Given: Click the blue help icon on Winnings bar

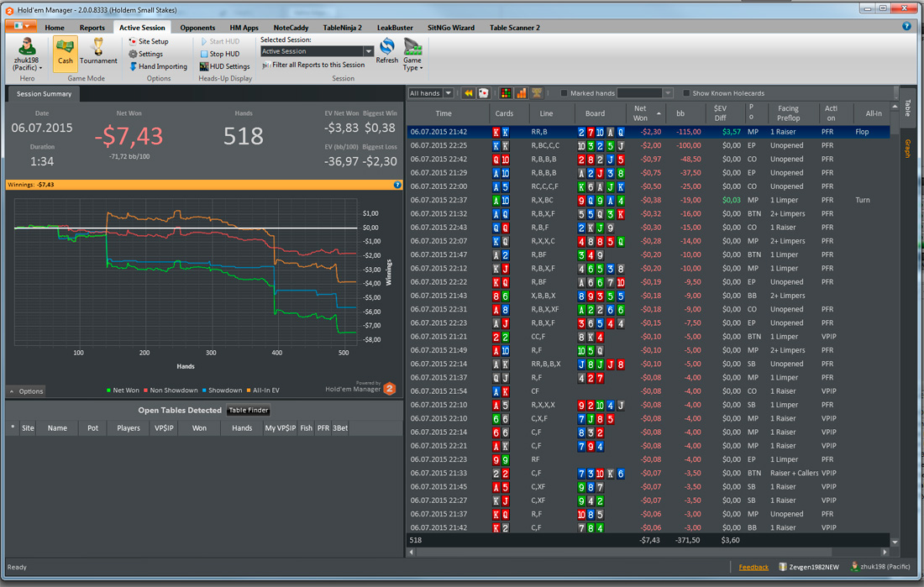Looking at the screenshot, I should point(397,185).
